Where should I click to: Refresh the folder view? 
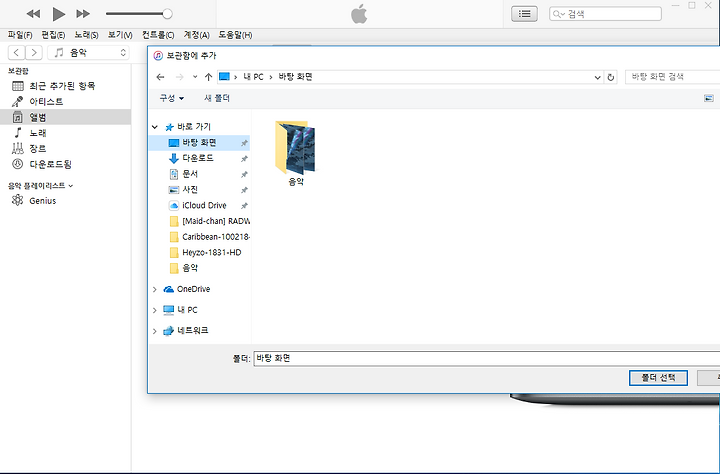(x=611, y=77)
